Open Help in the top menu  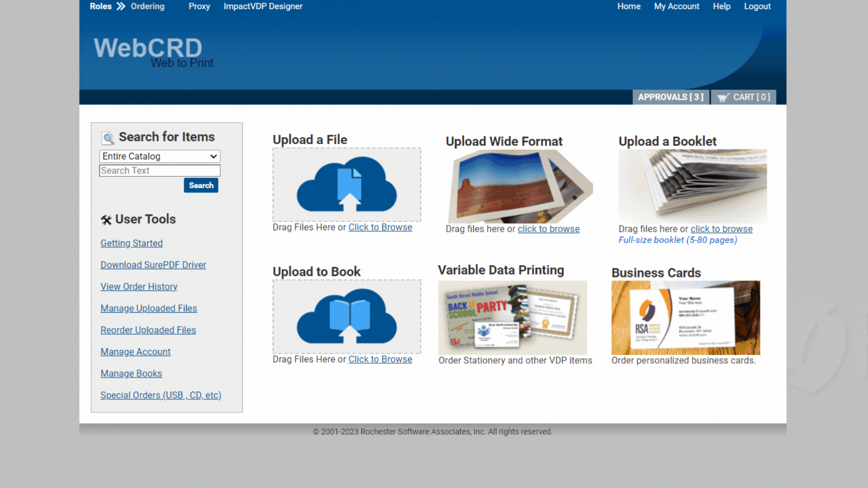722,6
